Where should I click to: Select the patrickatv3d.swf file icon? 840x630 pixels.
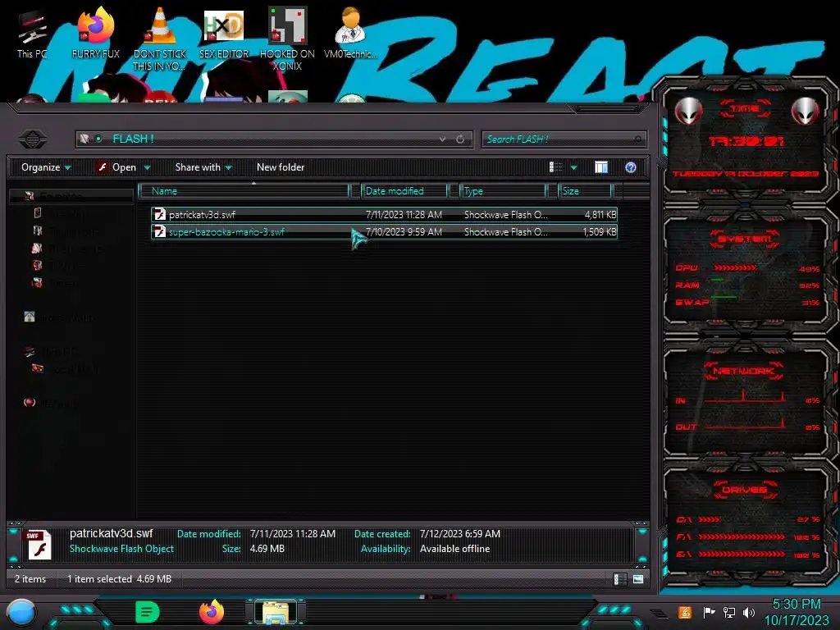click(x=159, y=214)
